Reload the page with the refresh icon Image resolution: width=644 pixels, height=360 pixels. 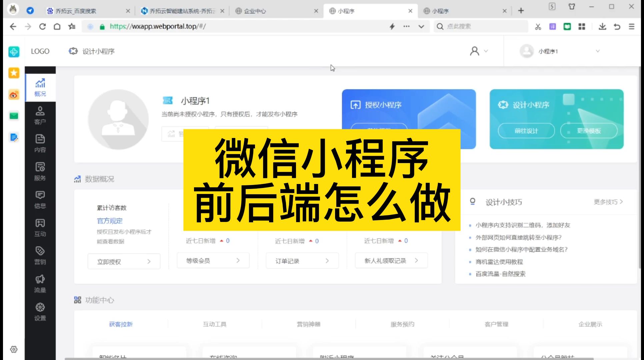click(42, 26)
